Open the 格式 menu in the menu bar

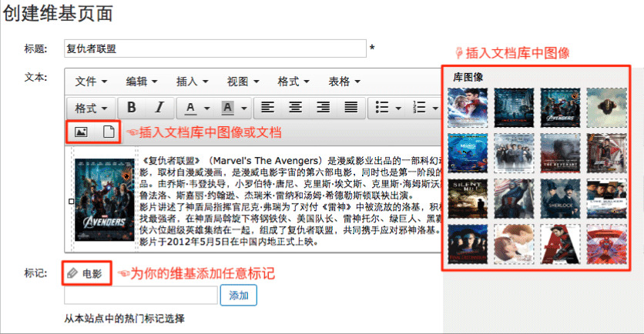tap(293, 82)
